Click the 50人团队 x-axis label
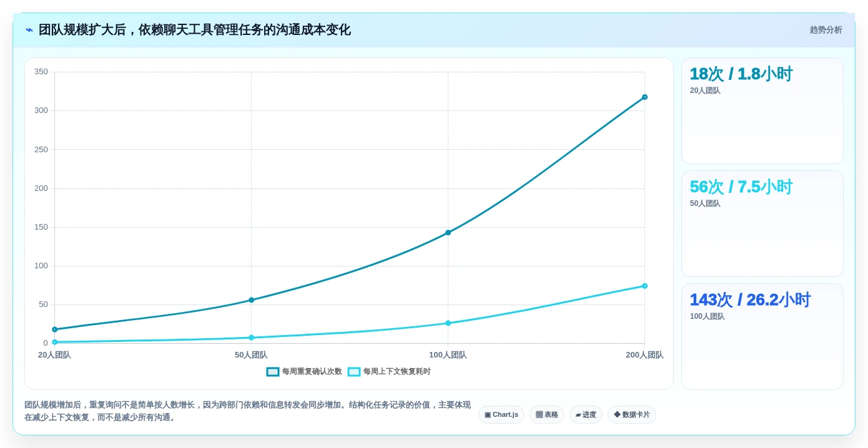Screen dimensions: 868x448 tap(251, 355)
